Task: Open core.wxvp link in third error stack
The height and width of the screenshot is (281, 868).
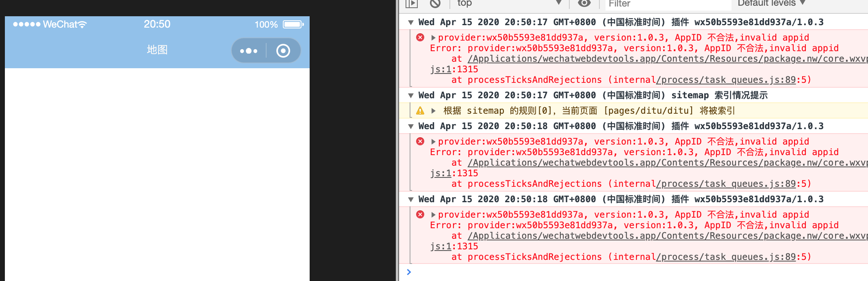Action: tap(668, 236)
